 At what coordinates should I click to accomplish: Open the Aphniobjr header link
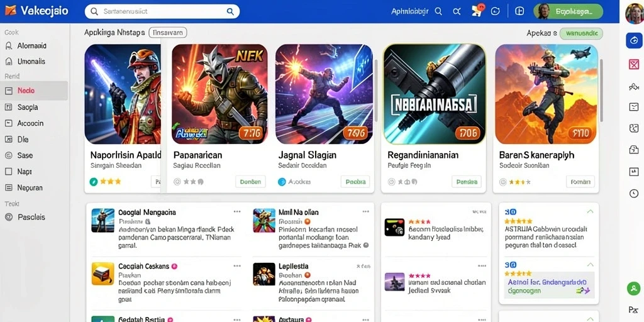[x=409, y=11]
